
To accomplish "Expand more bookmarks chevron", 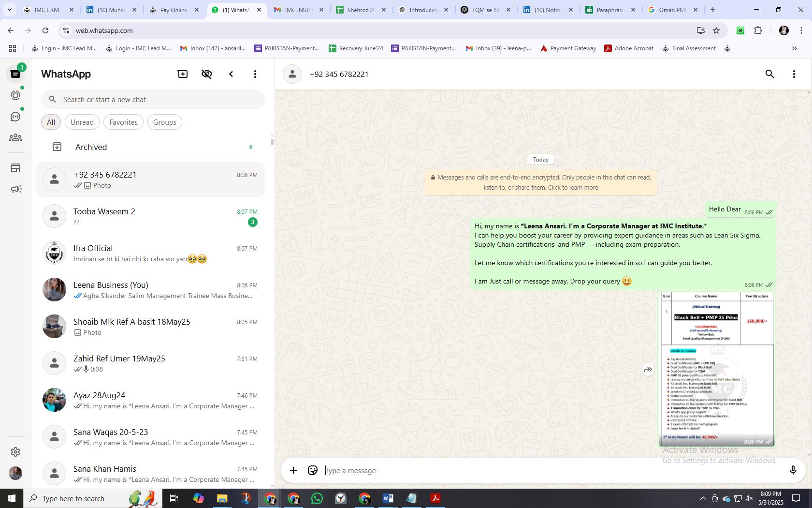I will [x=794, y=48].
